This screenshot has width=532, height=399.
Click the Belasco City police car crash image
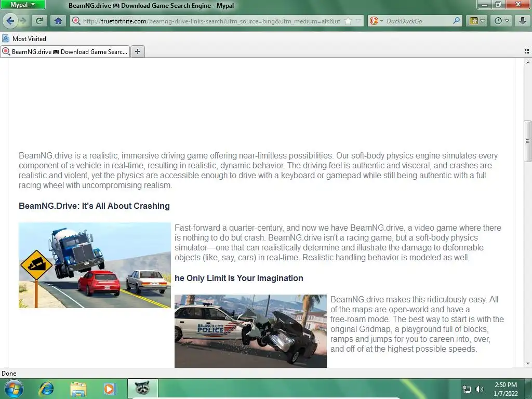click(x=250, y=331)
